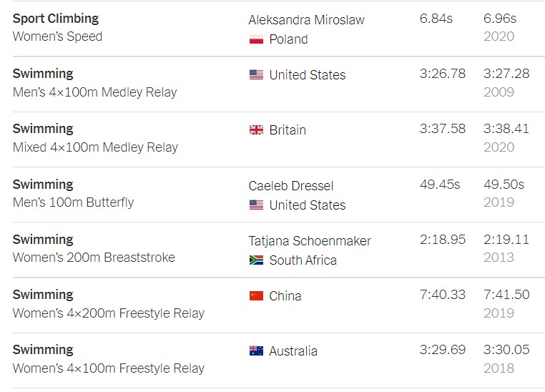Image resolution: width=545 pixels, height=392 pixels.
Task: Select Women's 4×100m Freestyle Relay event
Action: point(109,368)
